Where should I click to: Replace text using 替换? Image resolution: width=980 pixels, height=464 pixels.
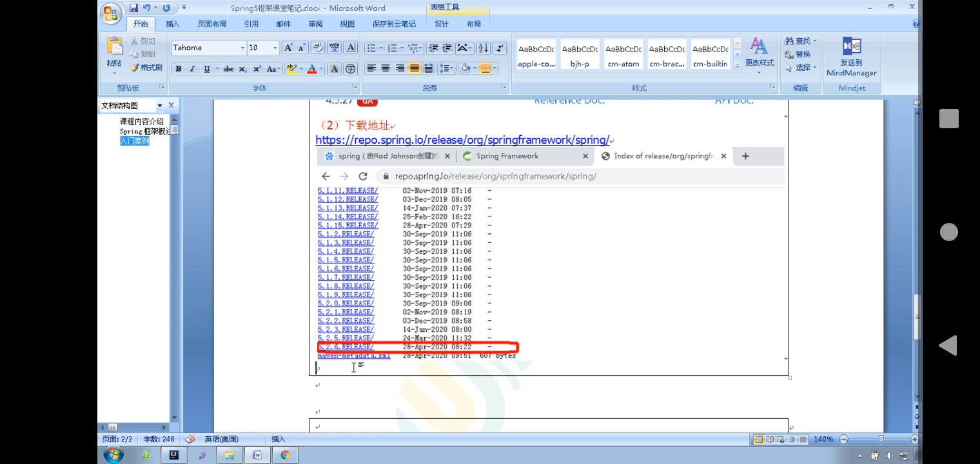coord(798,54)
